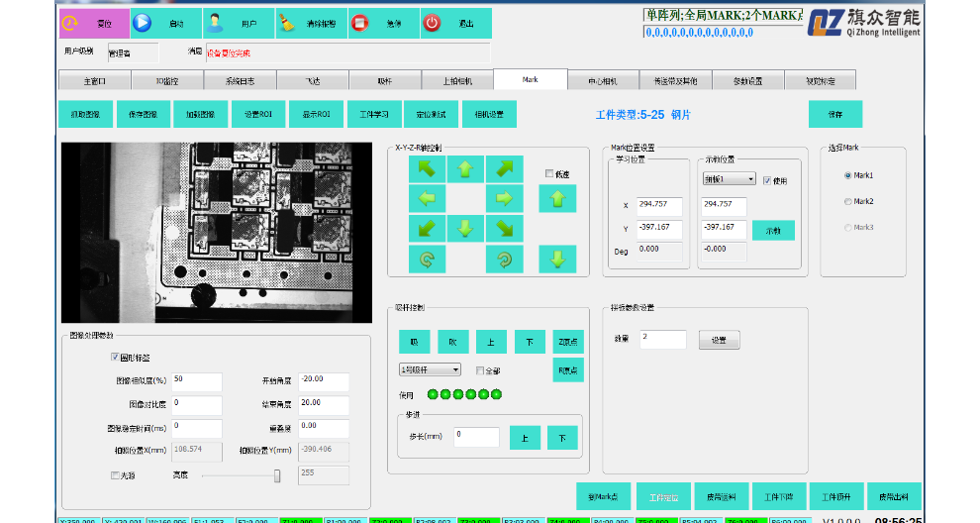980x523 pixels.
Task: Click the 步长(mm) step length input field
Action: [x=476, y=437]
